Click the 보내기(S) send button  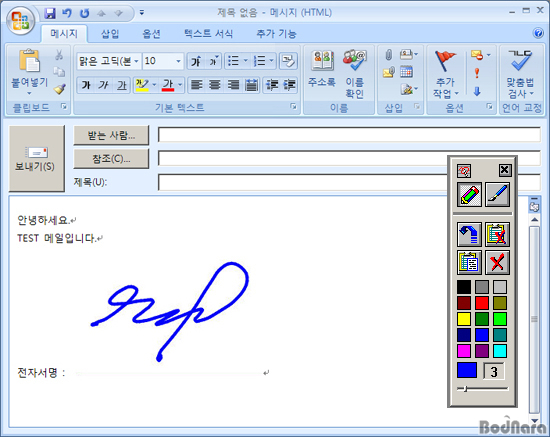point(36,159)
